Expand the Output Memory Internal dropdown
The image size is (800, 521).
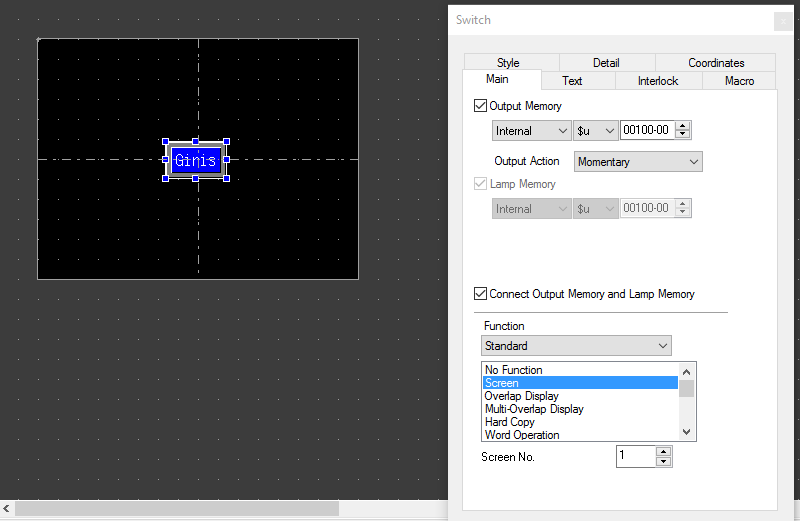tap(532, 131)
